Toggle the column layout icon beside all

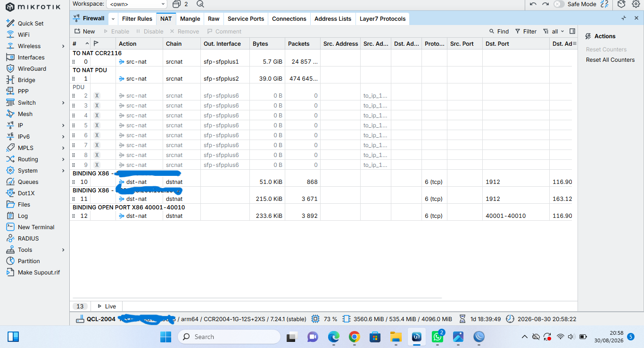pyautogui.click(x=572, y=32)
